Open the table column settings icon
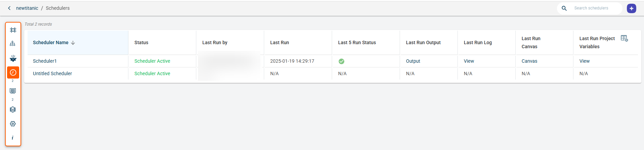This screenshot has width=644, height=150. click(x=624, y=38)
